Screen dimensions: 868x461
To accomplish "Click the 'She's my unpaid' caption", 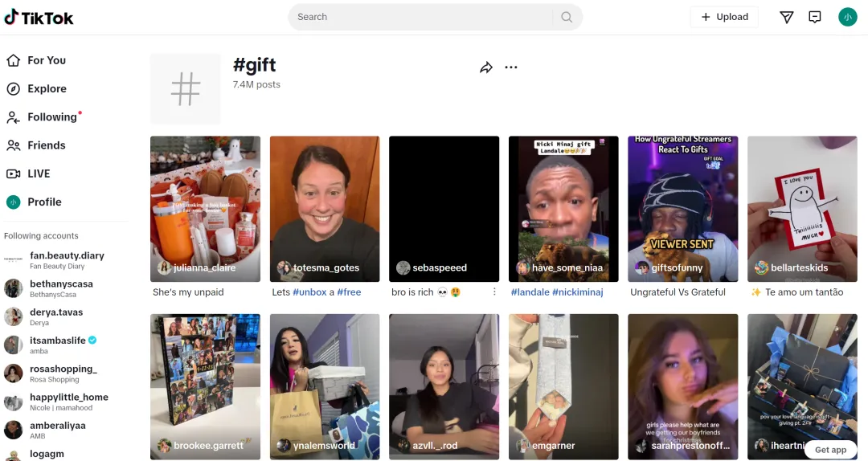I will tap(188, 292).
